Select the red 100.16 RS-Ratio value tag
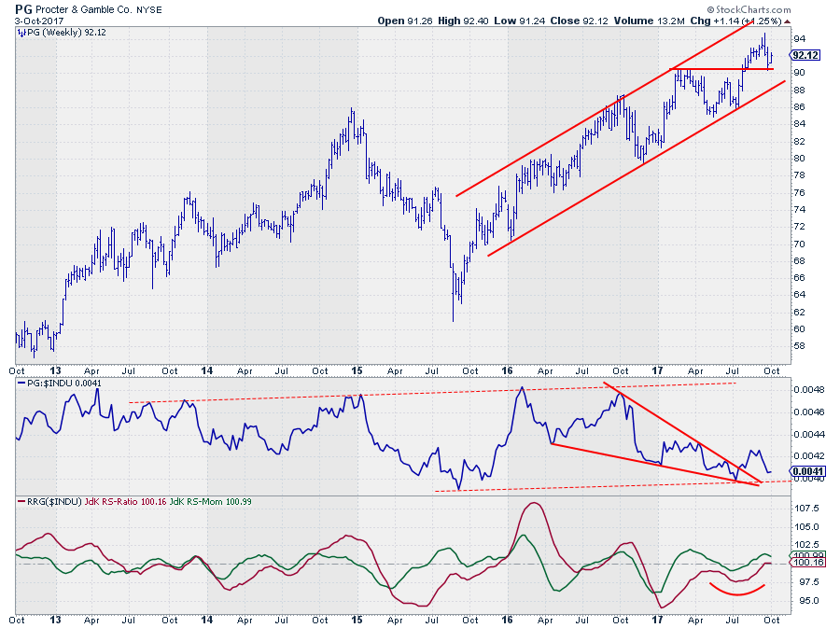This screenshot has width=840, height=628. 805,565
